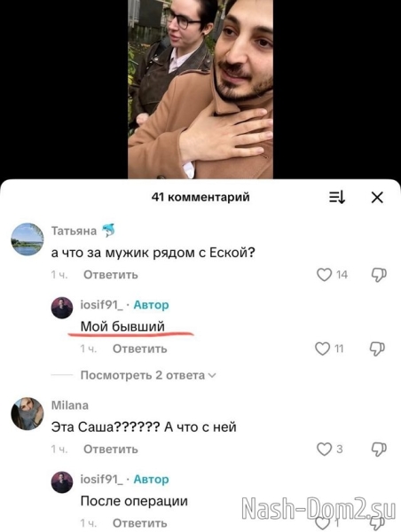Dislike Татьяна's comment about Еской

[x=379, y=275]
